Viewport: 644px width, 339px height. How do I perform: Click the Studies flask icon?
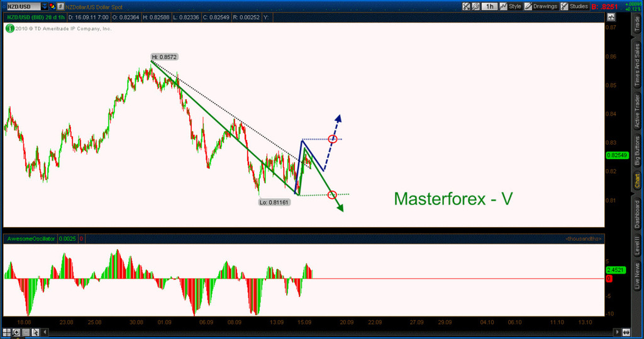click(x=564, y=6)
